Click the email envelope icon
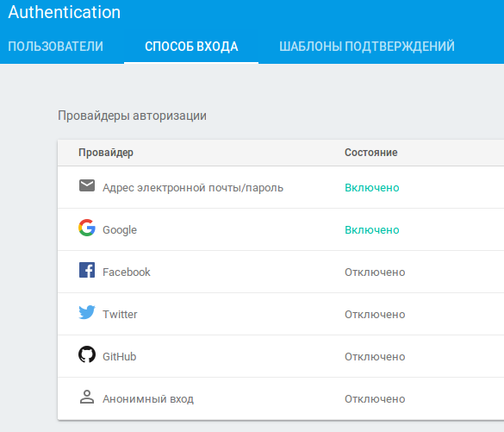The image size is (504, 432). click(87, 185)
